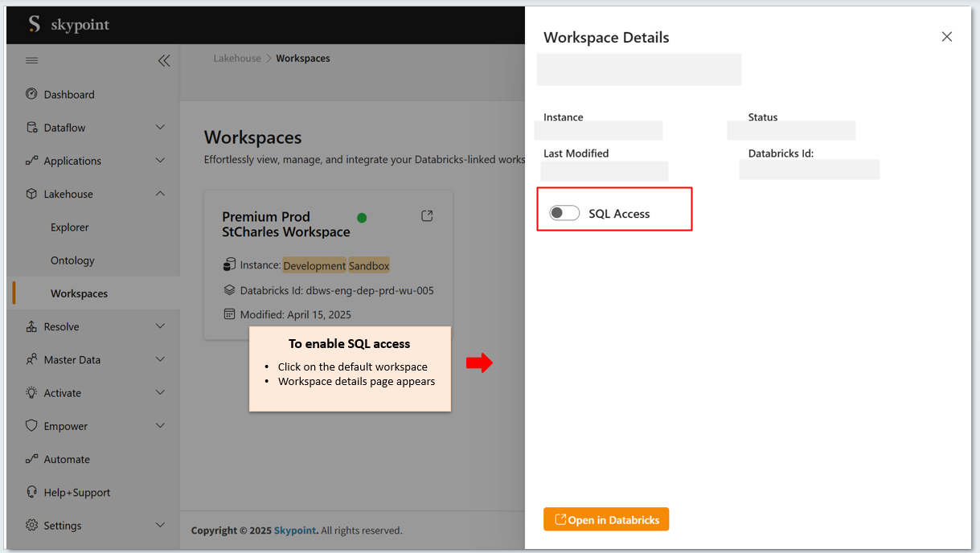The image size is (980, 553).
Task: Collapse sidebar with double chevron icon
Action: point(164,60)
